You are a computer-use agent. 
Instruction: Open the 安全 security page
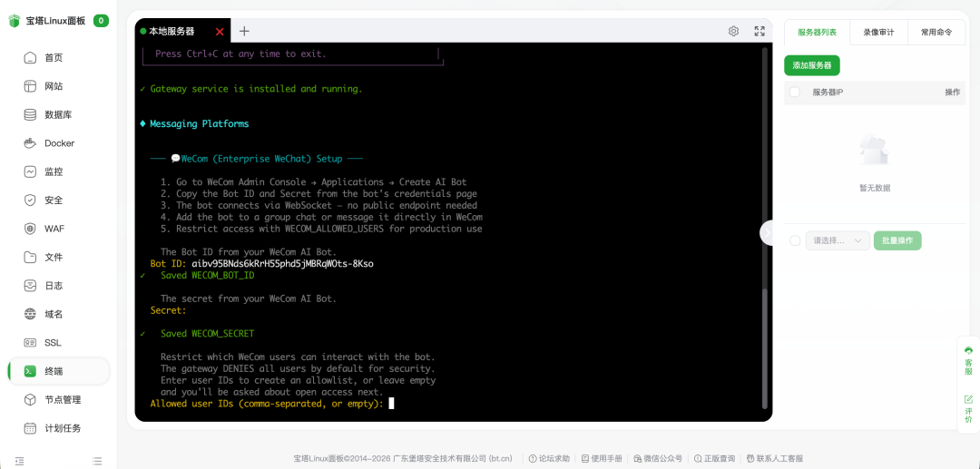pos(58,200)
